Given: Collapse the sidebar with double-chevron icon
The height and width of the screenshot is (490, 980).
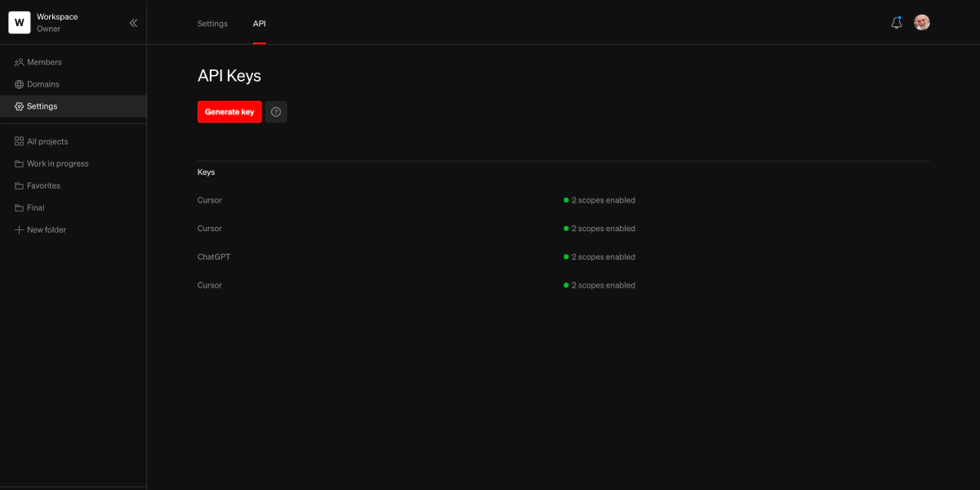Looking at the screenshot, I should [x=133, y=23].
